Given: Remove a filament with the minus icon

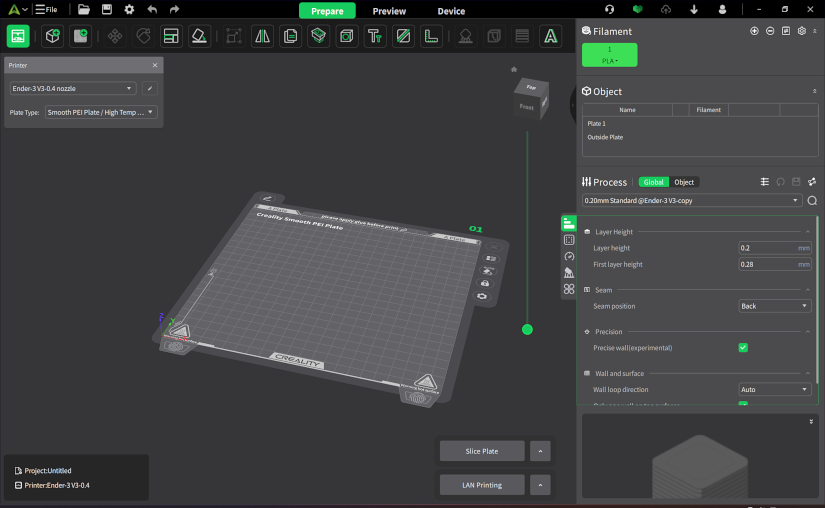Looking at the screenshot, I should [x=770, y=31].
